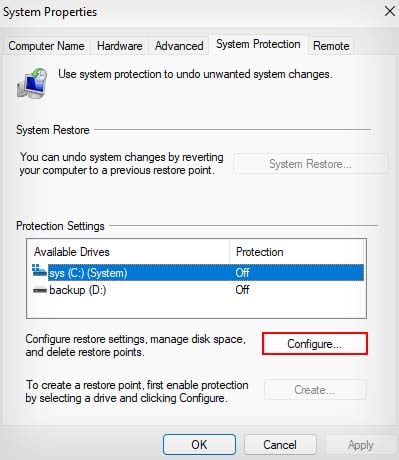Select the System Protection tab
The width and height of the screenshot is (399, 460).
point(258,44)
